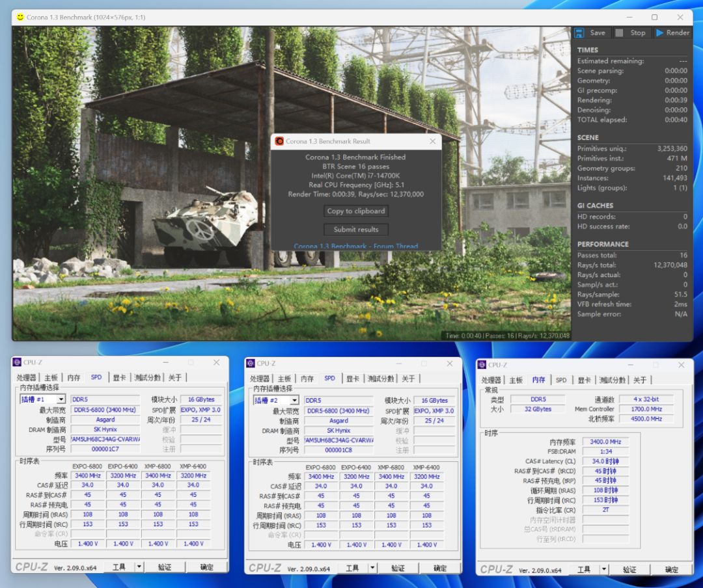Click 工具 button in middle CPU-Z
Viewport: 703px width, 588px height.
point(352,568)
